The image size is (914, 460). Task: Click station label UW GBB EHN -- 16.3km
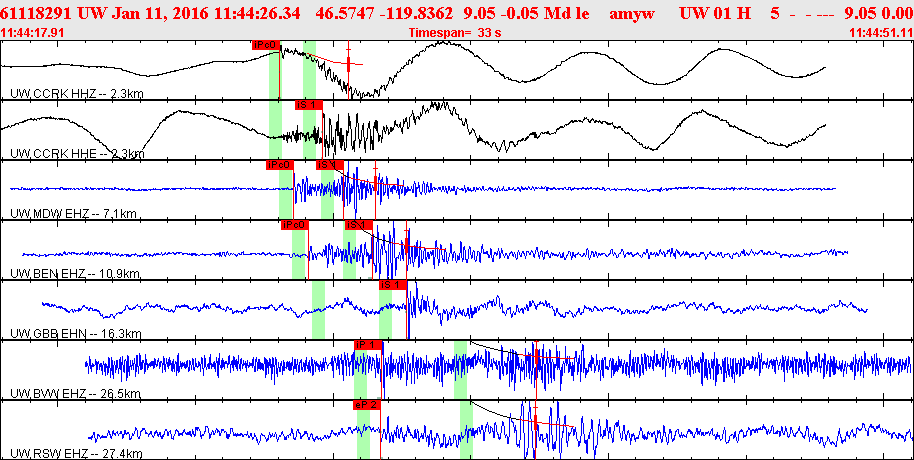pyautogui.click(x=75, y=334)
